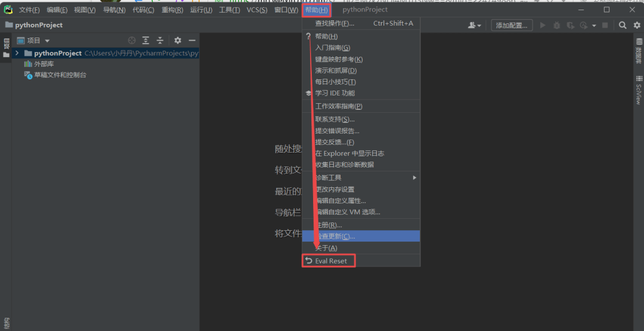644x331 pixels.
Task: Open the user account dropdown
Action: point(475,25)
